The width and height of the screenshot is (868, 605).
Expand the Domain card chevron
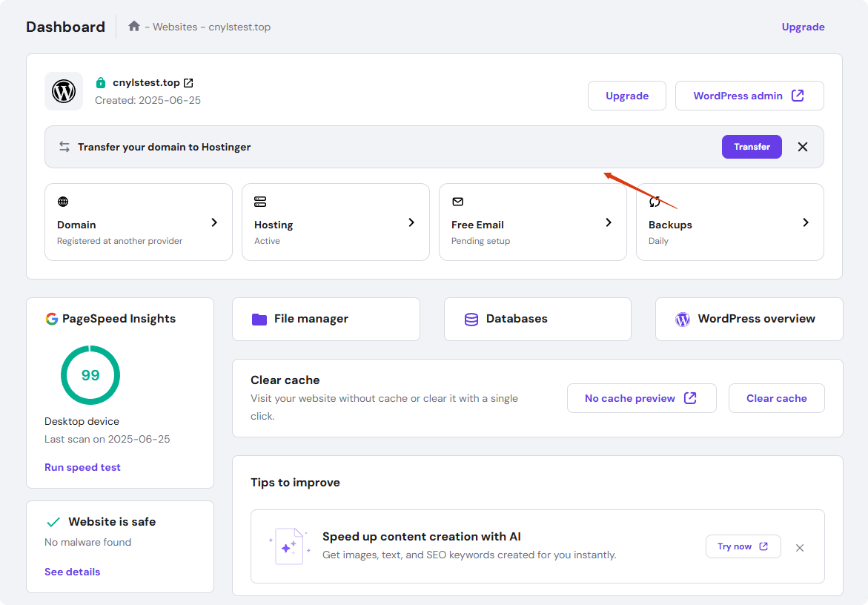tap(214, 222)
